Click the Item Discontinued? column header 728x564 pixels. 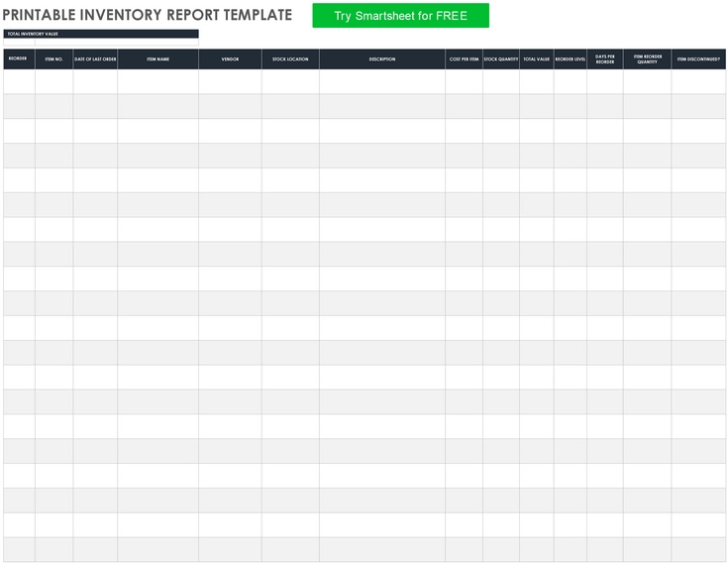click(698, 59)
